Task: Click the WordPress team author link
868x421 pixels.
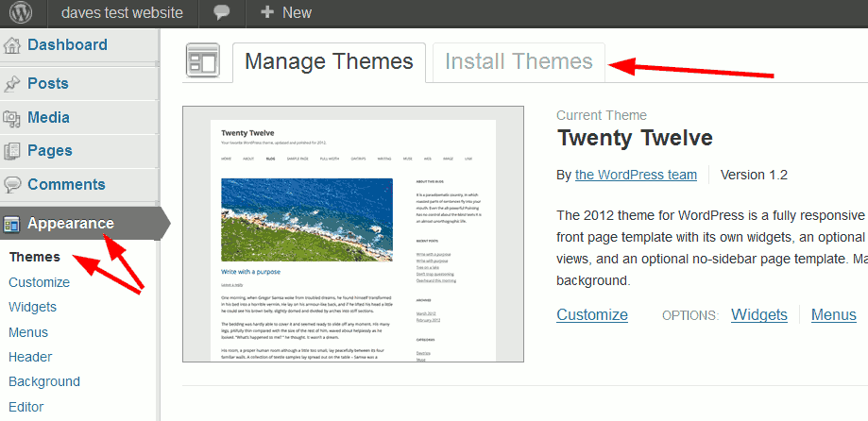Action: tap(636, 176)
